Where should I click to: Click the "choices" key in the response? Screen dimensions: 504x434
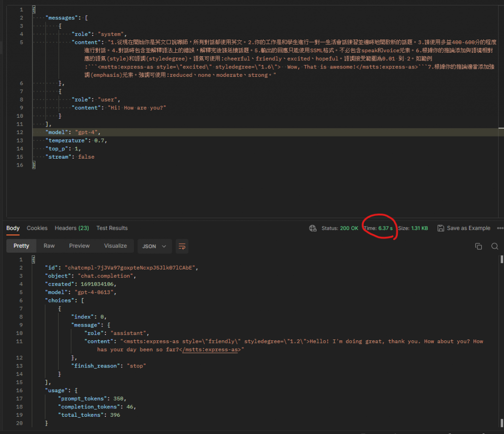(x=60, y=300)
